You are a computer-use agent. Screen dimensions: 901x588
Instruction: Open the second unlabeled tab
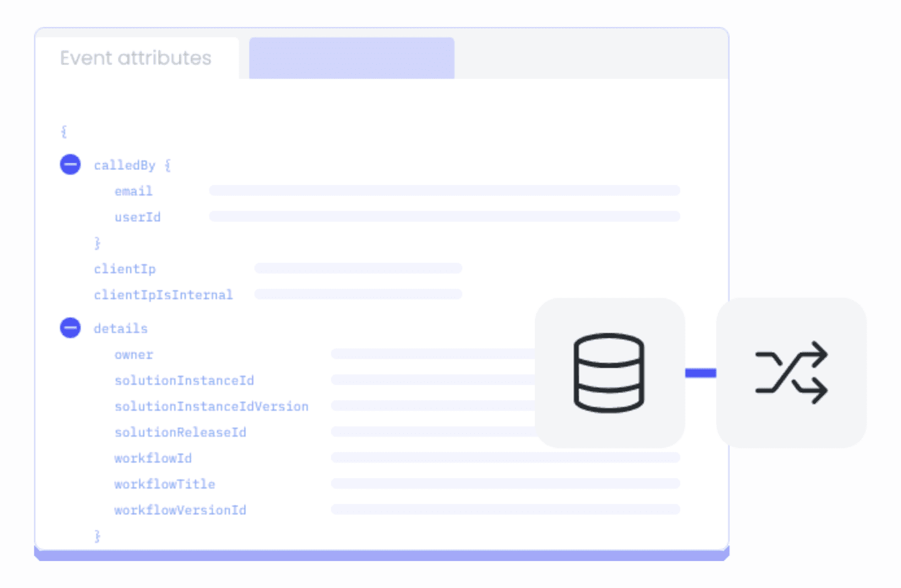[x=351, y=57]
